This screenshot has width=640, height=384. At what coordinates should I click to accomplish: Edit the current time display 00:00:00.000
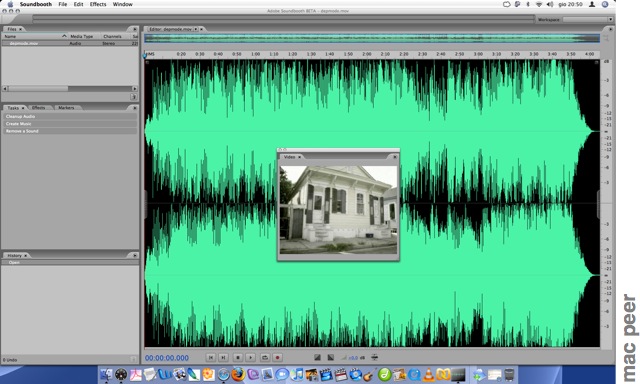(x=167, y=358)
